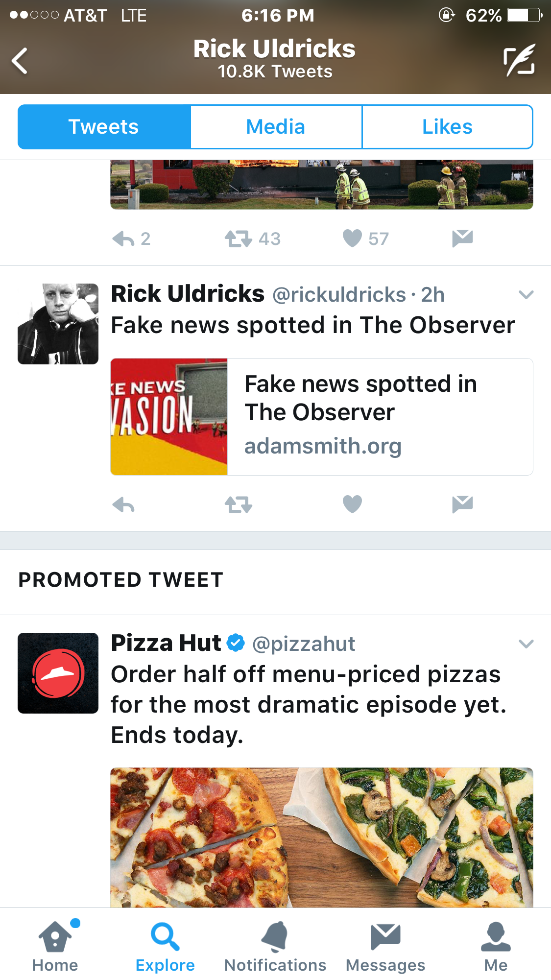Go to the Home tab

coord(55,946)
